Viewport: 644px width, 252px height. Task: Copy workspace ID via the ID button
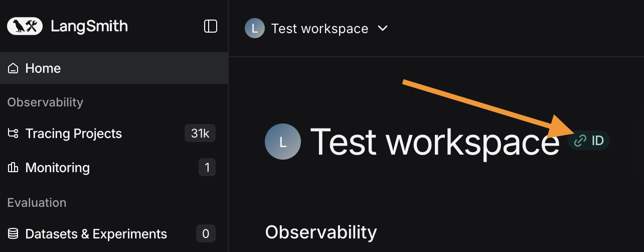589,141
